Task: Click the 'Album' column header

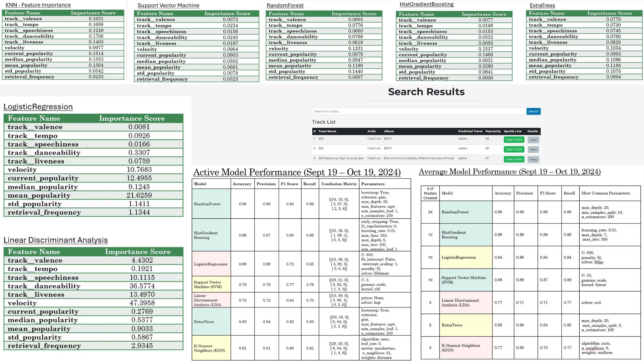Action: [389, 131]
